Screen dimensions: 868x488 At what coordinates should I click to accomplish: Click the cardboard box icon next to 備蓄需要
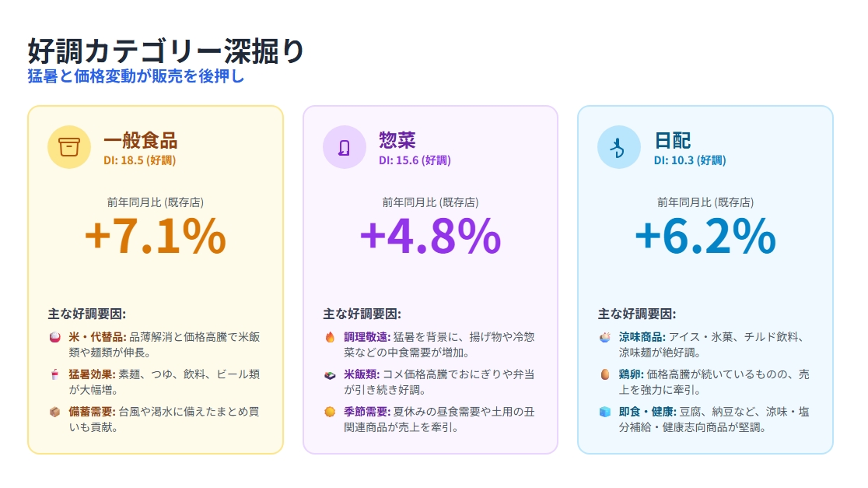(x=54, y=412)
